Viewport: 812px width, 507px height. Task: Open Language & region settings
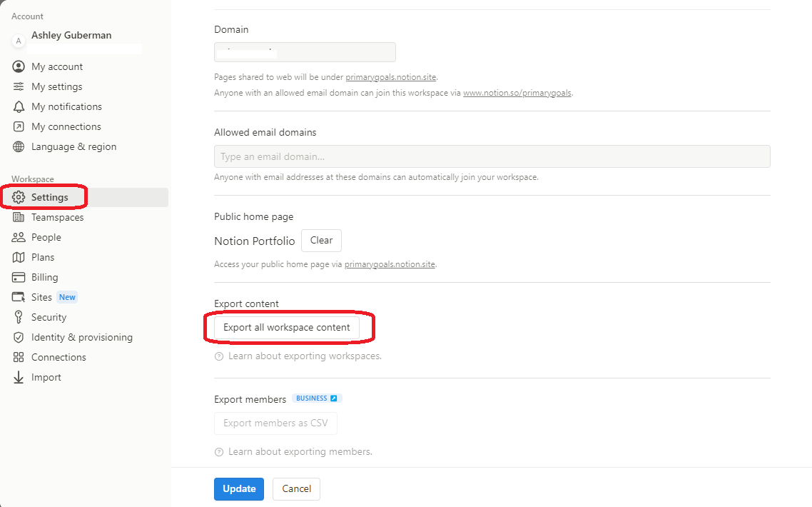pos(73,146)
